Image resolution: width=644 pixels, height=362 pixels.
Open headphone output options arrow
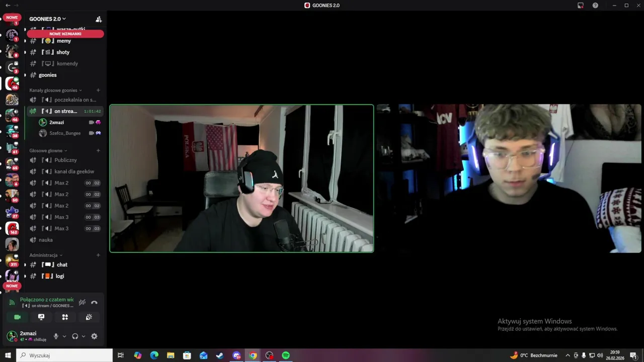click(x=83, y=336)
